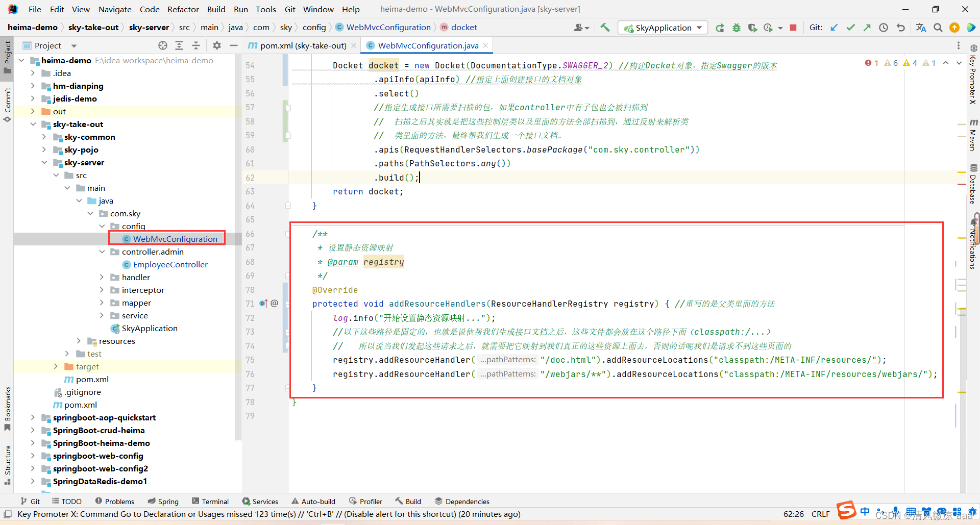Screen dimensions: 980x525
Task: Stop the running application
Action: 793,28
